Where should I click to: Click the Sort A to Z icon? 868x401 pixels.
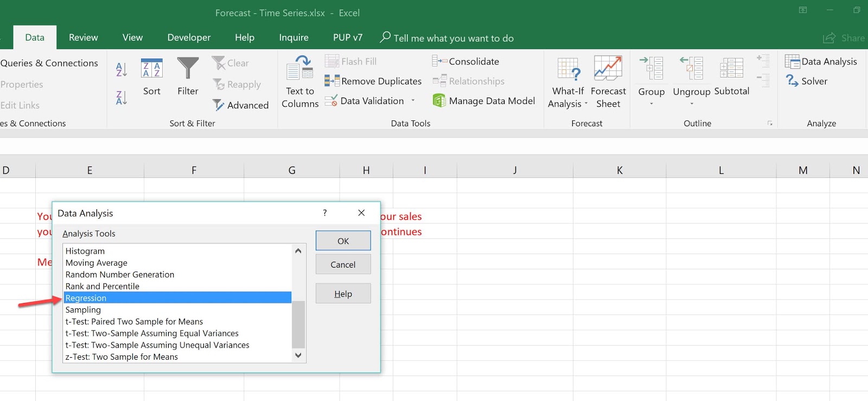[122, 69]
